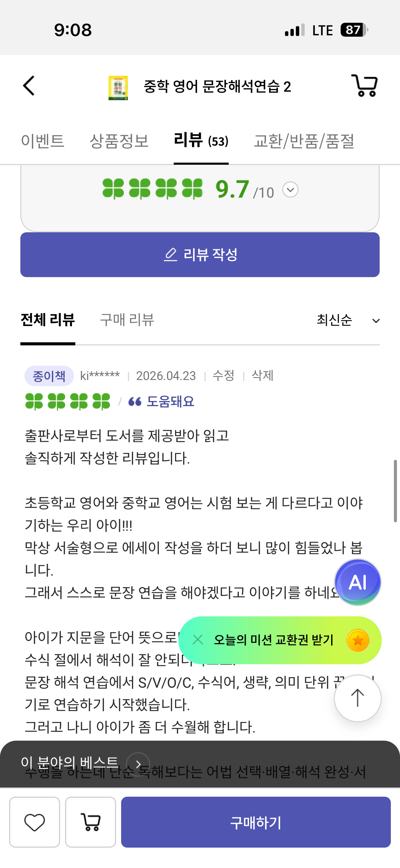
Task: Switch to the 이벤트 tab
Action: [x=43, y=141]
